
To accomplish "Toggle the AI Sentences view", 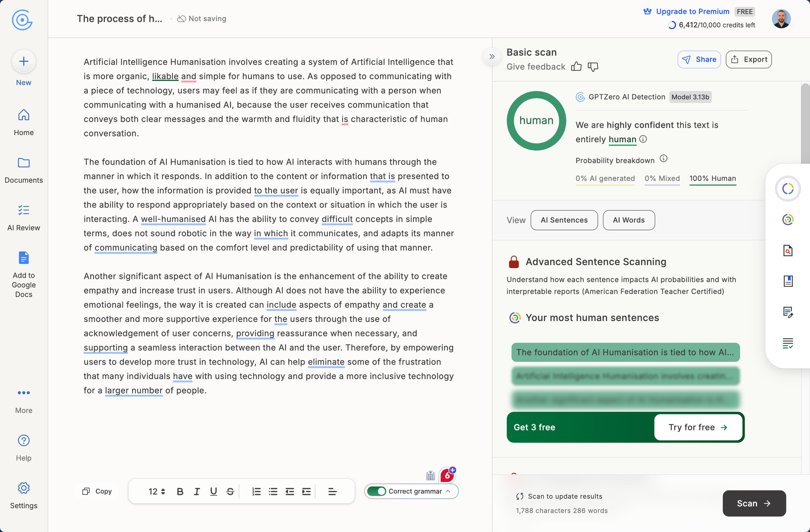I will coord(564,220).
